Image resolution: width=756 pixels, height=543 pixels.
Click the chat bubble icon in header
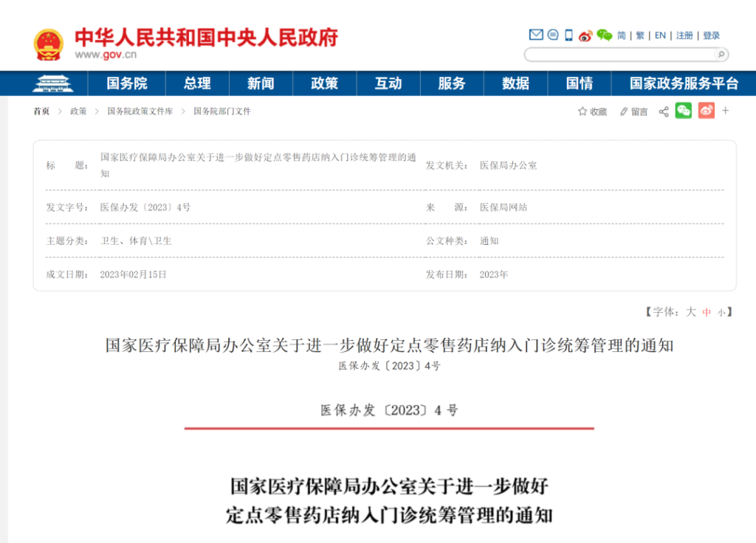(x=553, y=35)
